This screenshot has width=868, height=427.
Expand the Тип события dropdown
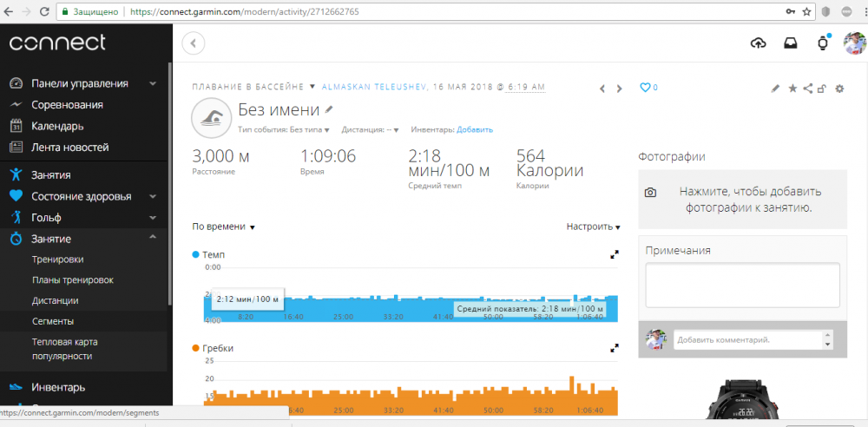coord(284,129)
